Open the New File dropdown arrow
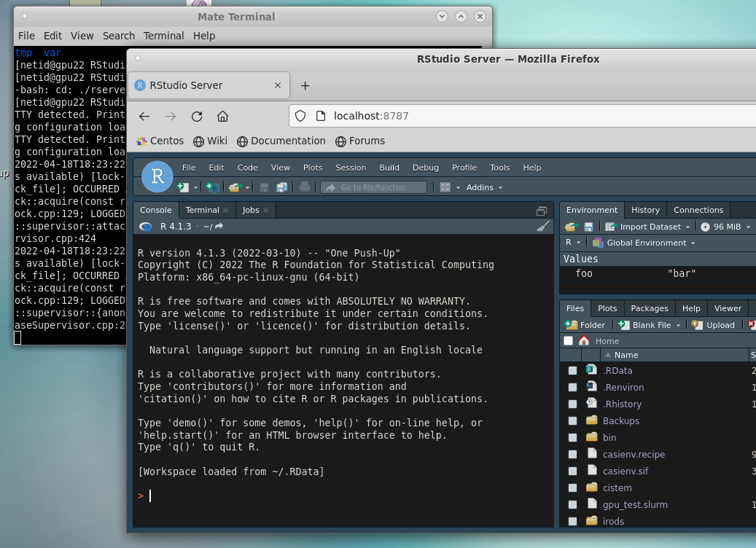 (x=195, y=187)
